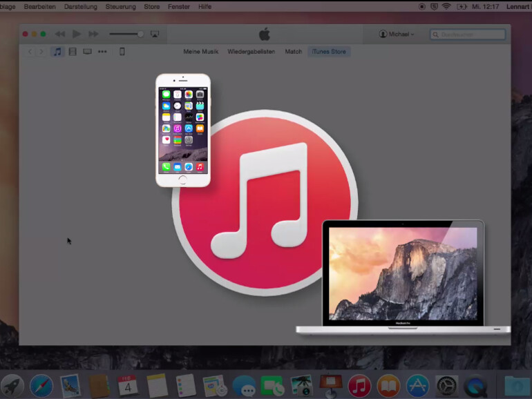The height and width of the screenshot is (399, 532).
Task: Open App Store icon in the Dock
Action: pos(417,386)
